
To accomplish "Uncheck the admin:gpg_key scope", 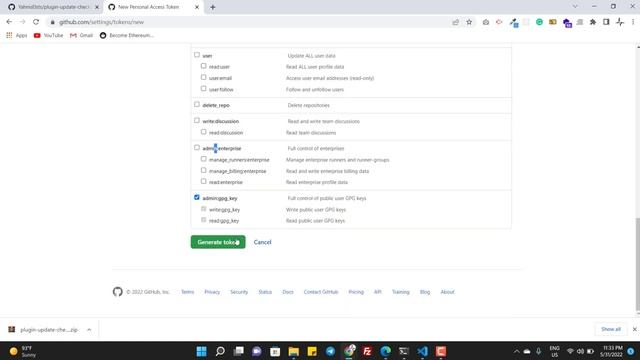I will (x=197, y=197).
